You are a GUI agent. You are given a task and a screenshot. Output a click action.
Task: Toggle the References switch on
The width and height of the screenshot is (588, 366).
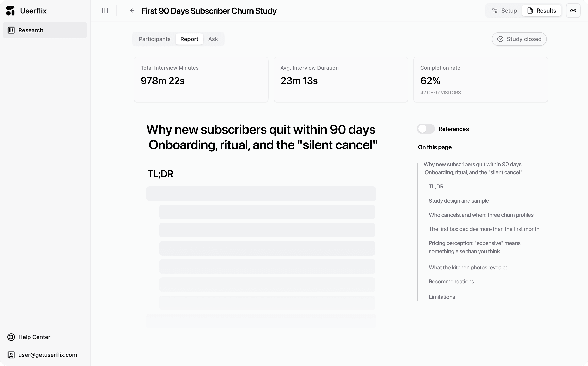coord(426,129)
